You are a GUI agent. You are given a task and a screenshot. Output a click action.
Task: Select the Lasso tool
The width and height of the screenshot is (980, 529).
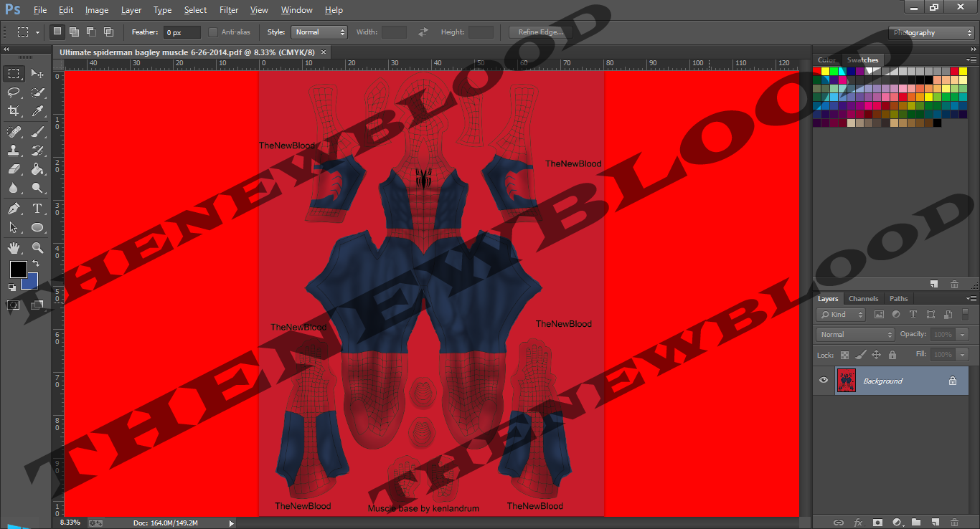pyautogui.click(x=14, y=92)
